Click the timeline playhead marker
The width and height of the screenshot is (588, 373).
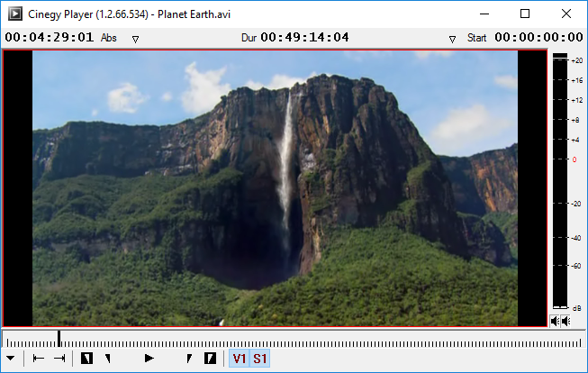[x=59, y=339]
